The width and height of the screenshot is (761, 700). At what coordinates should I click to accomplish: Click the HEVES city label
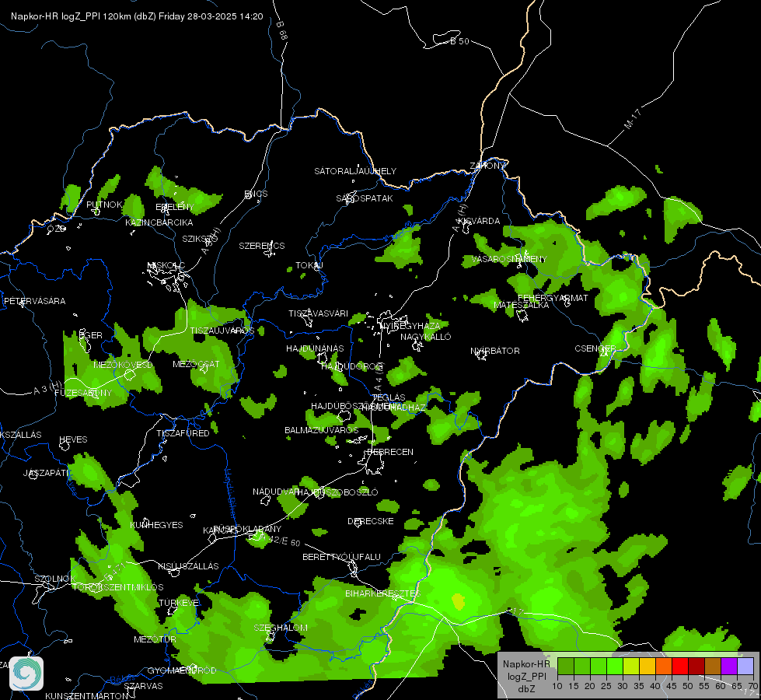point(73,439)
